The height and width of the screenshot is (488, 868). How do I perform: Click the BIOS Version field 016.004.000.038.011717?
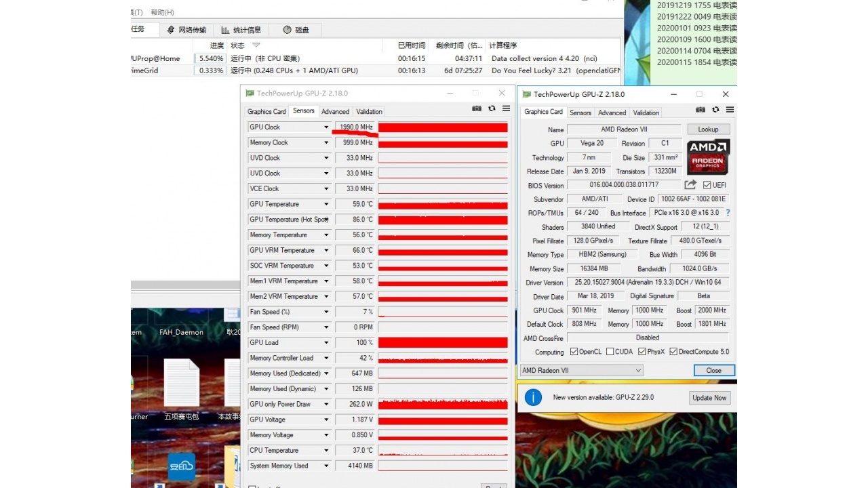624,184
